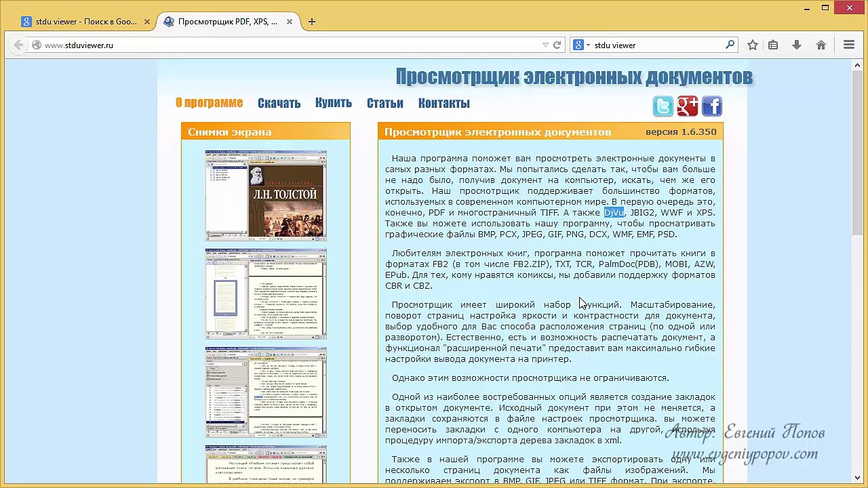The width and height of the screenshot is (868, 488).
Task: Open the second screenshot thumbnail with page preview
Action: pyautogui.click(x=266, y=293)
